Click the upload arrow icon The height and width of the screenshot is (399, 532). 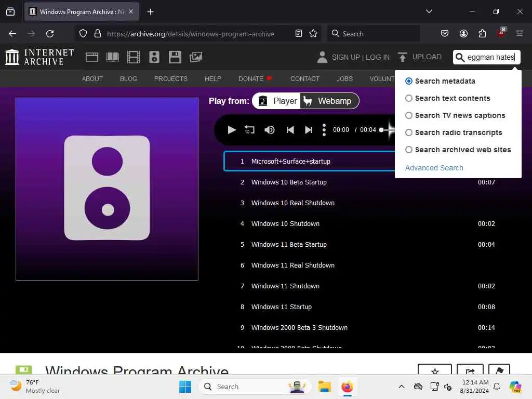[x=403, y=57]
